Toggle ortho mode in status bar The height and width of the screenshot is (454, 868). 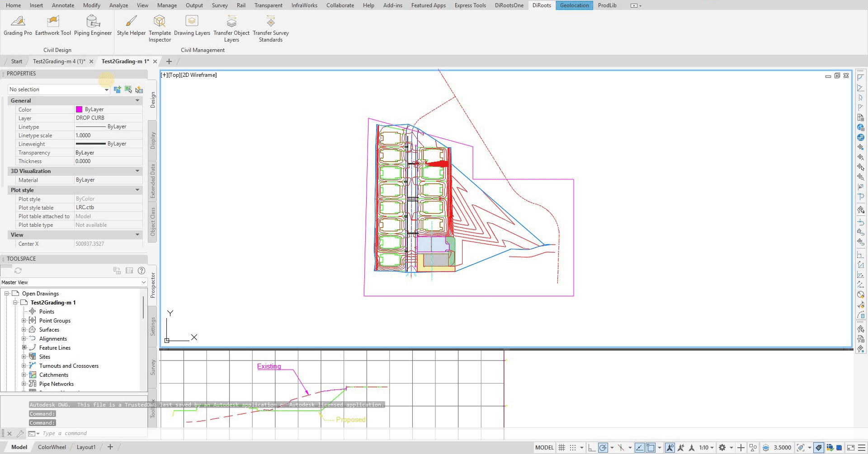[x=591, y=448]
